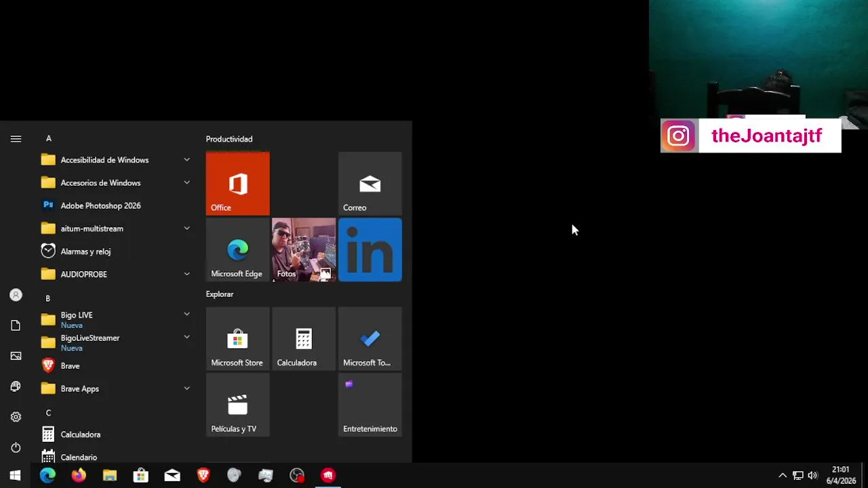The image size is (868, 488).
Task: Open the Películas y TV tile
Action: (x=237, y=405)
